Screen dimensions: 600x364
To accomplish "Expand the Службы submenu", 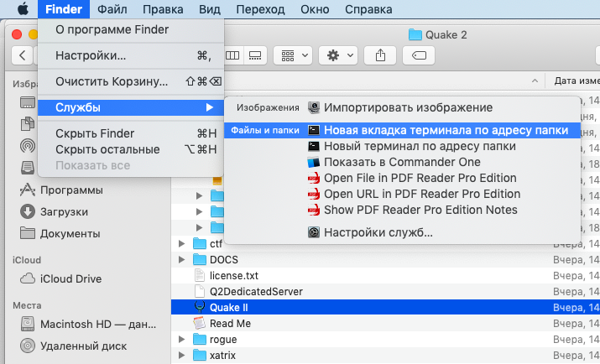I will (130, 107).
